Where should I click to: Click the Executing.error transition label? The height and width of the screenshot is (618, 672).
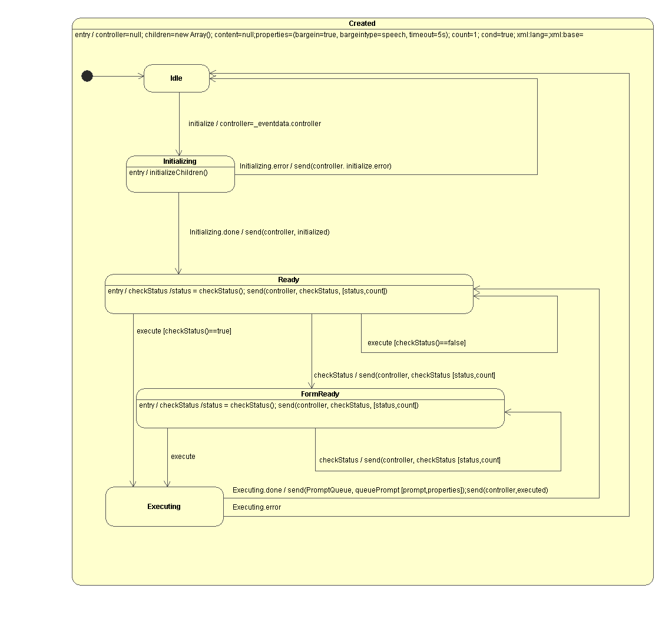click(257, 507)
